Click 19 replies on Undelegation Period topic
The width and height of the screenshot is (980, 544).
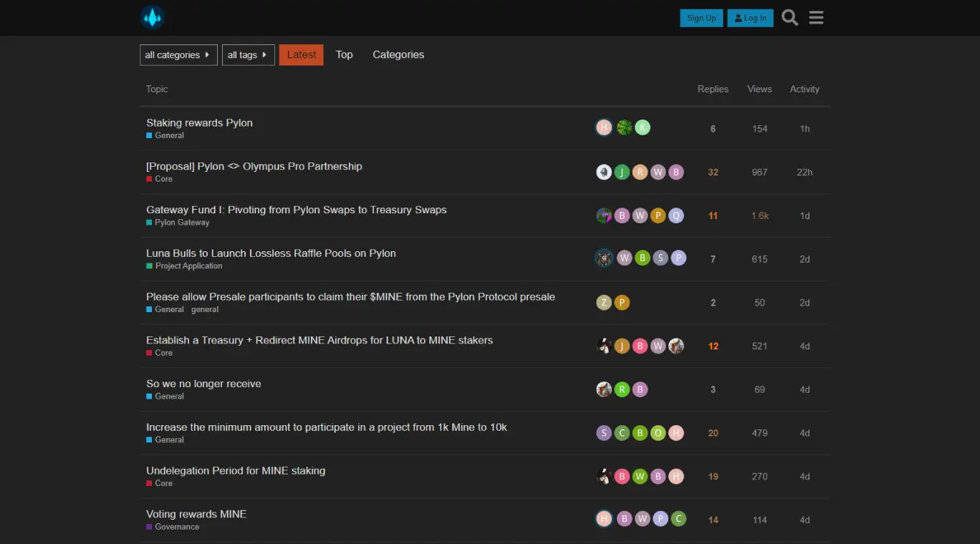[x=713, y=477]
